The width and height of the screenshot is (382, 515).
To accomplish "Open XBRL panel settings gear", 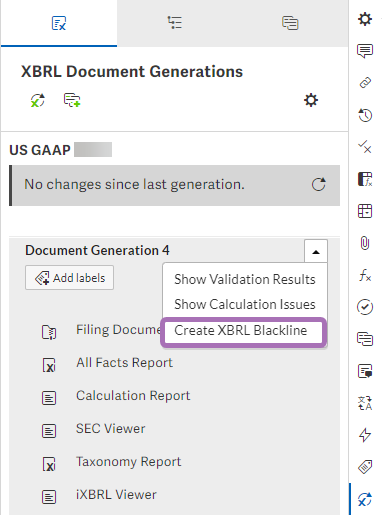I will (311, 100).
